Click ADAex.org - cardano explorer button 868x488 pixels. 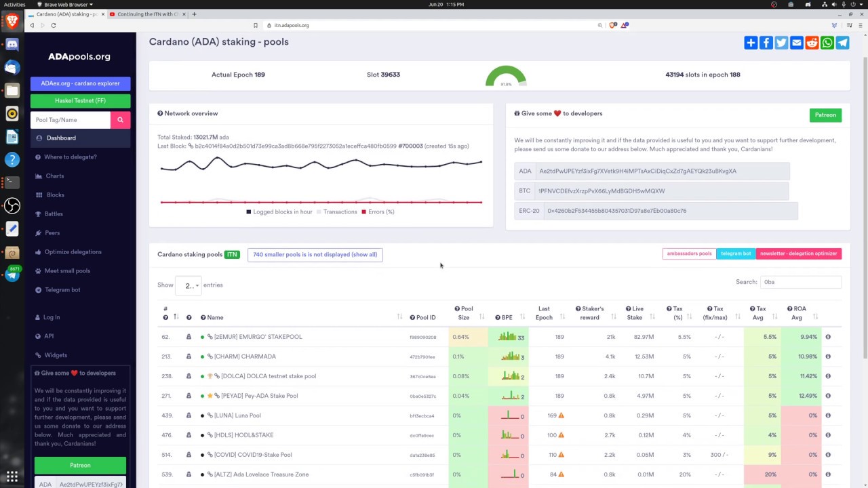click(x=80, y=83)
